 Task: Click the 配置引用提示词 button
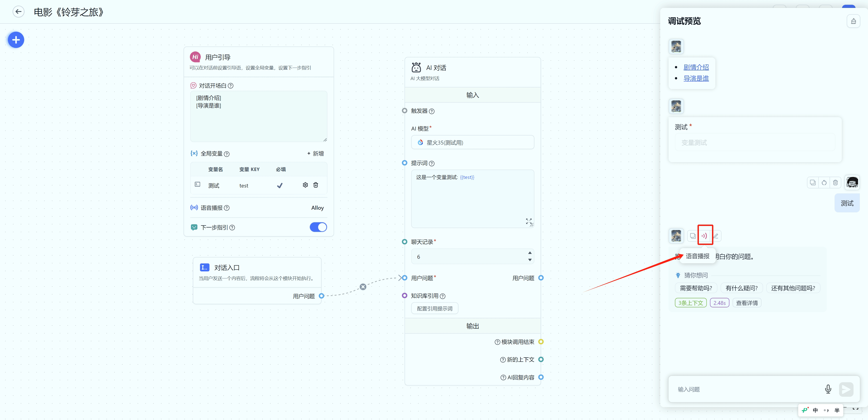point(434,308)
